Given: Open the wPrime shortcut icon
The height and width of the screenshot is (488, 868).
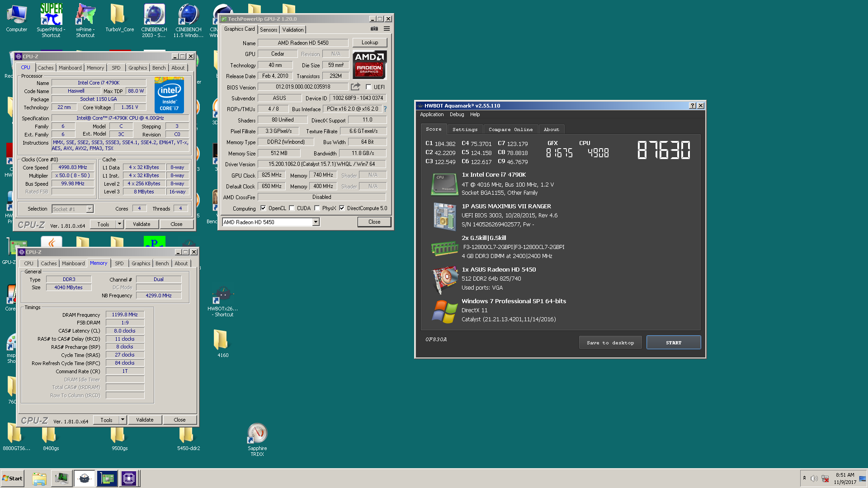Looking at the screenshot, I should pyautogui.click(x=85, y=20).
